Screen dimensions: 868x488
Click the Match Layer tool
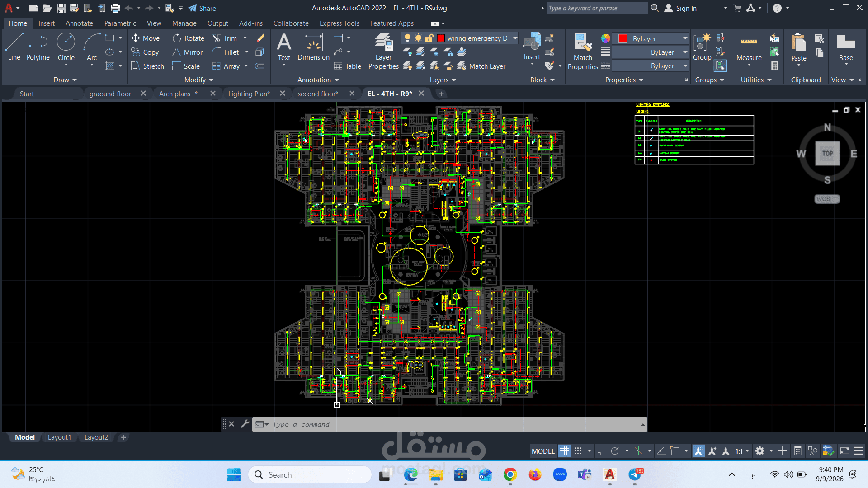(481, 66)
